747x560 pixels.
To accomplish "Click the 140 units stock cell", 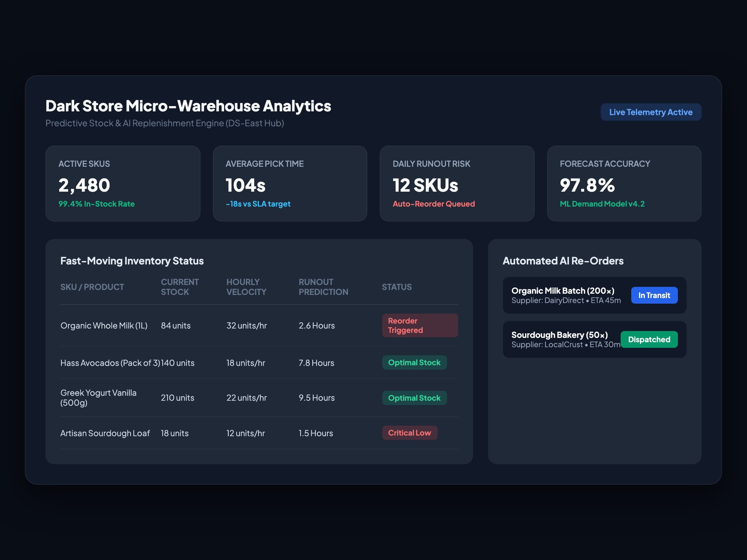I will click(178, 363).
